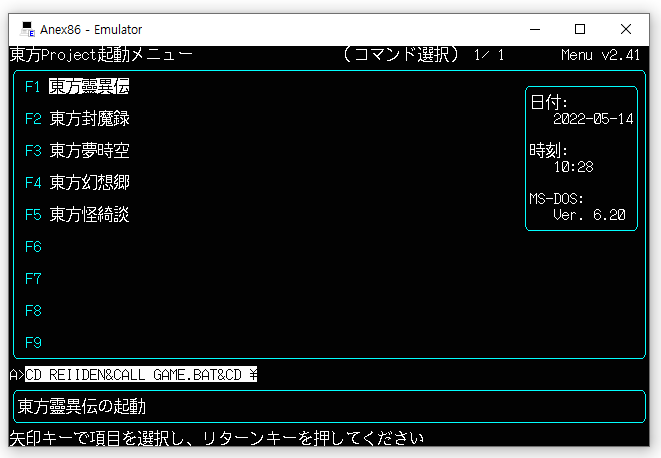
Task: Click the (コマンド選択) header text
Action: click(400, 55)
